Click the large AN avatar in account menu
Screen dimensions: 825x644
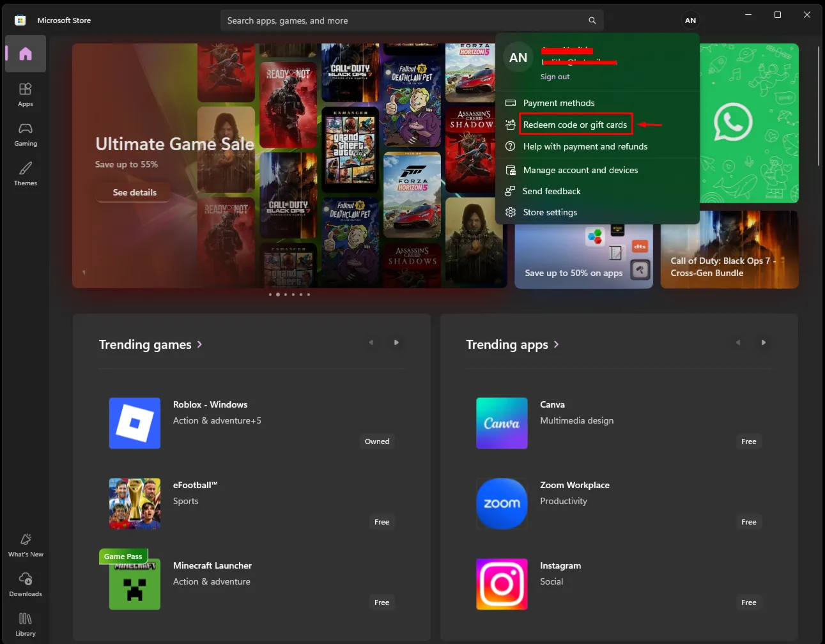click(x=518, y=58)
